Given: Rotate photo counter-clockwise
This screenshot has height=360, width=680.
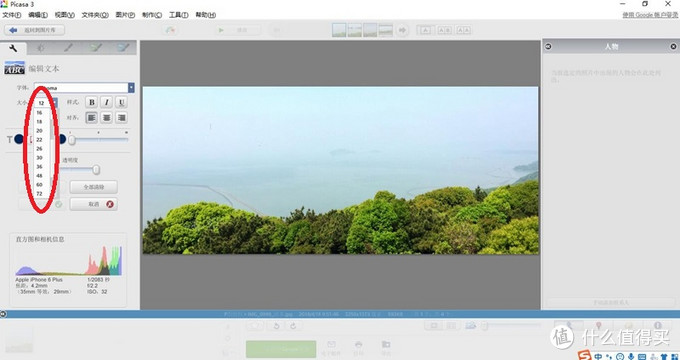Looking at the screenshot, I should click(x=276, y=326).
